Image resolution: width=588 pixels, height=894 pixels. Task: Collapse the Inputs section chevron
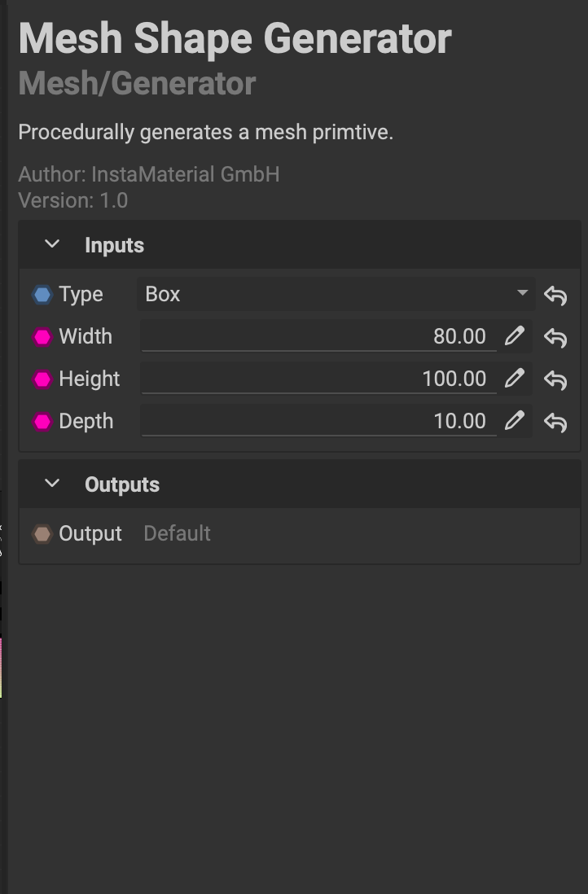[52, 244]
